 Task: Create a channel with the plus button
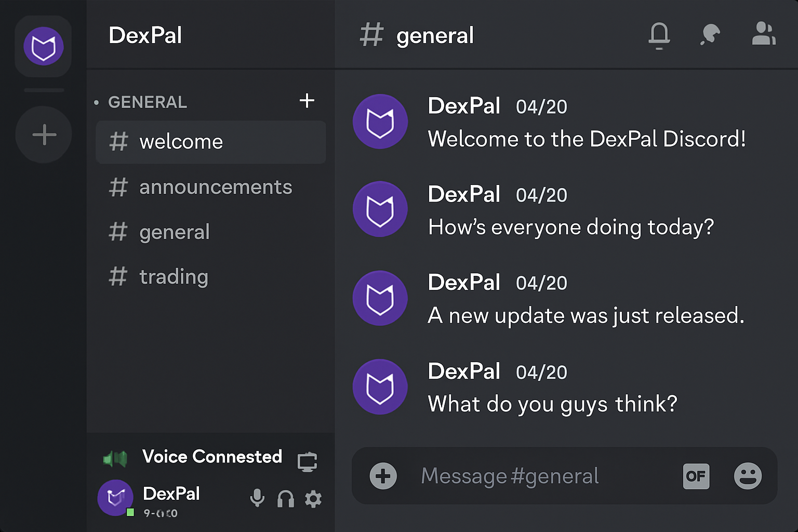point(308,101)
